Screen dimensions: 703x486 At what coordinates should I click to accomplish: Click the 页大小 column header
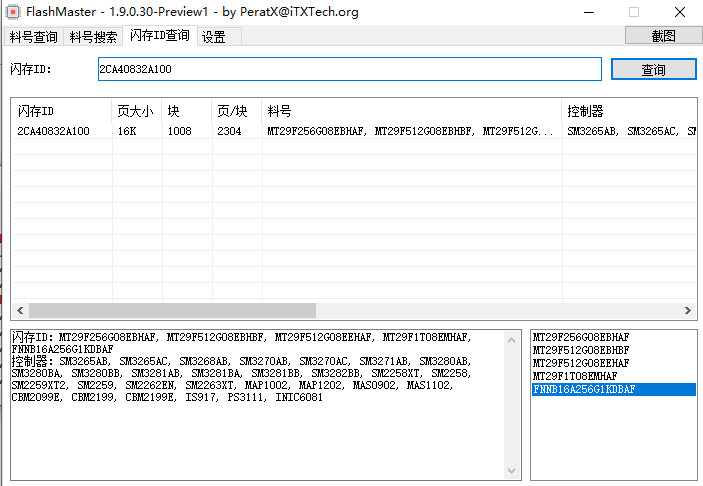click(135, 110)
